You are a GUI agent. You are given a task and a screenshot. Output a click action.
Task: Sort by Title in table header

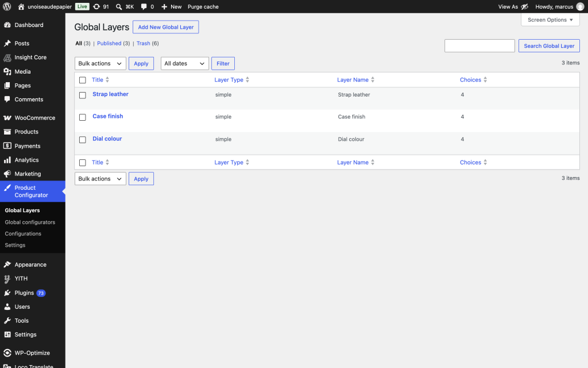point(100,79)
